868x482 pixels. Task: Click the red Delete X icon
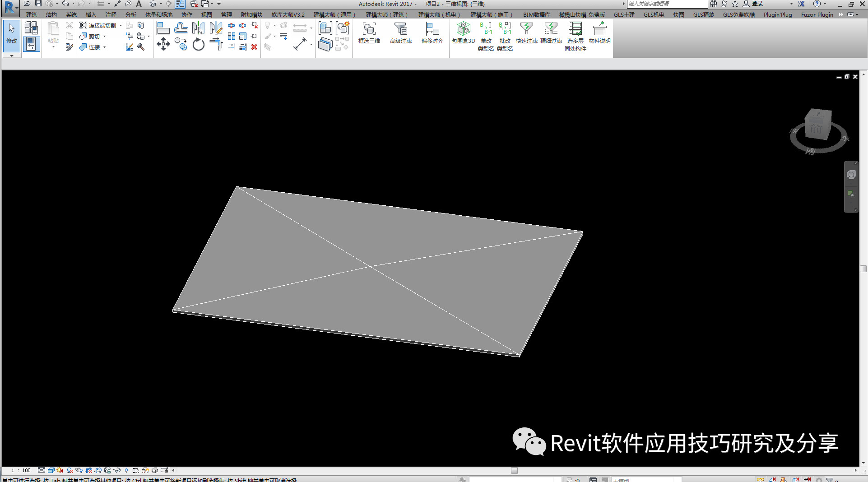click(x=254, y=47)
